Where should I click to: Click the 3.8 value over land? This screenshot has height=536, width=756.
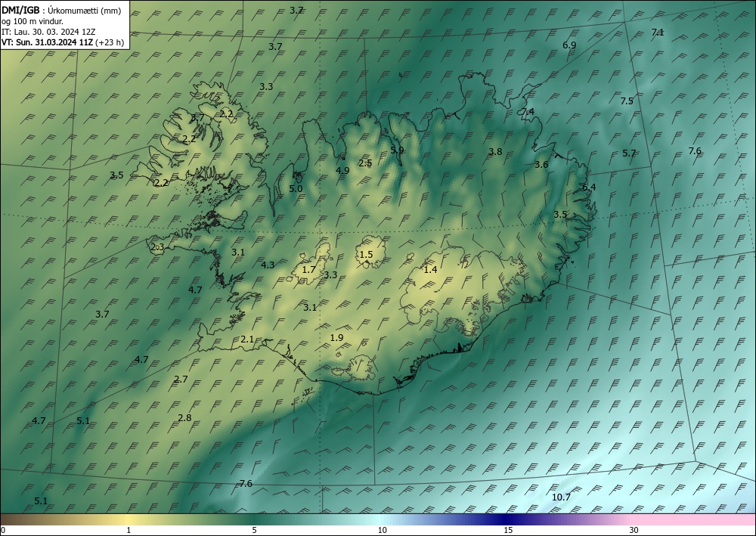(x=495, y=151)
